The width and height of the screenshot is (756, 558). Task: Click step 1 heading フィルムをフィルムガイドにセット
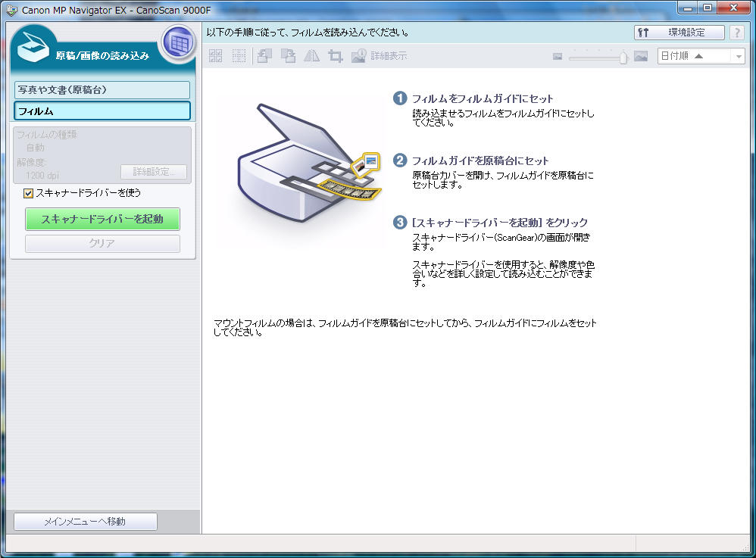tap(482, 98)
